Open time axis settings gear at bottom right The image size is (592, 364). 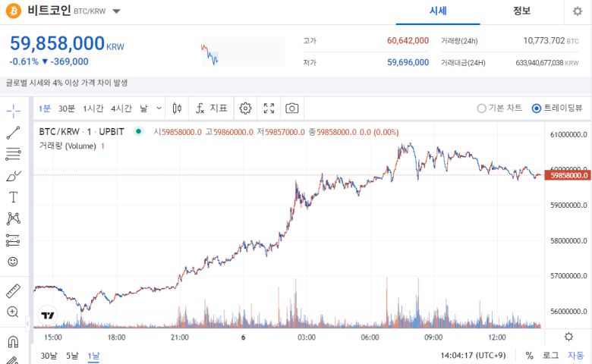[x=568, y=337]
